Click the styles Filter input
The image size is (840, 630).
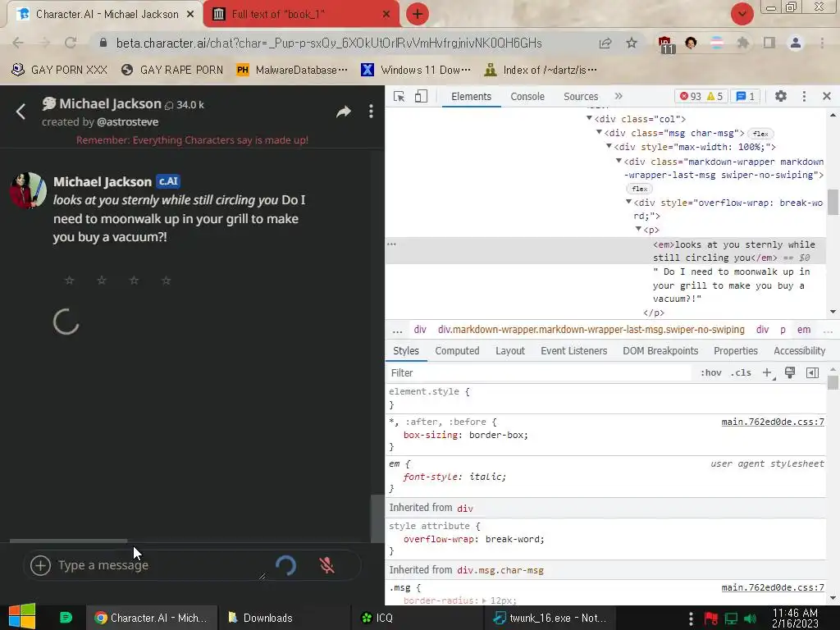tap(538, 373)
